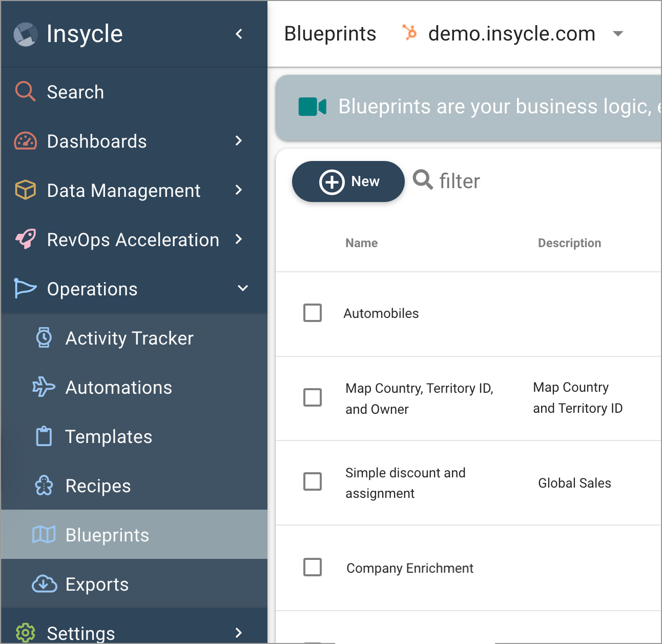Expand the Dashboards submenu chevron

click(239, 140)
